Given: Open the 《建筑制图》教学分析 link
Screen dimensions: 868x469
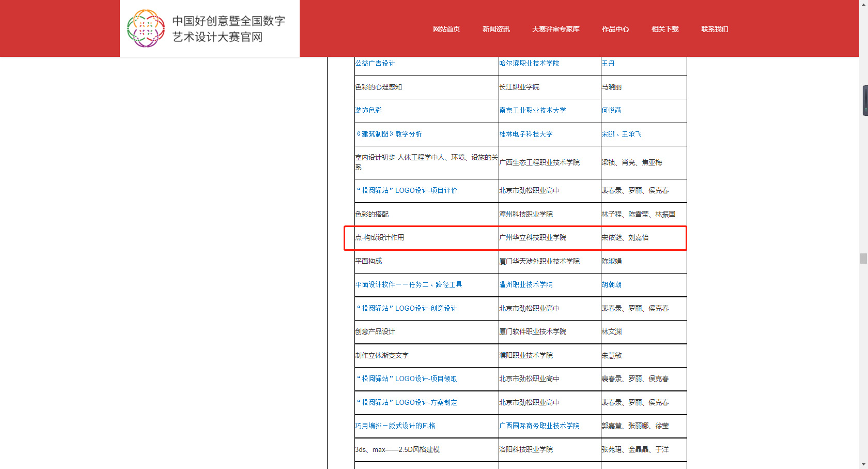Looking at the screenshot, I should pyautogui.click(x=389, y=134).
